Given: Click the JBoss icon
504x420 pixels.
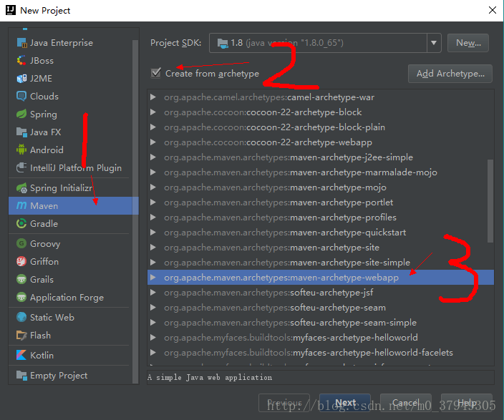Looking at the screenshot, I should tap(21, 60).
